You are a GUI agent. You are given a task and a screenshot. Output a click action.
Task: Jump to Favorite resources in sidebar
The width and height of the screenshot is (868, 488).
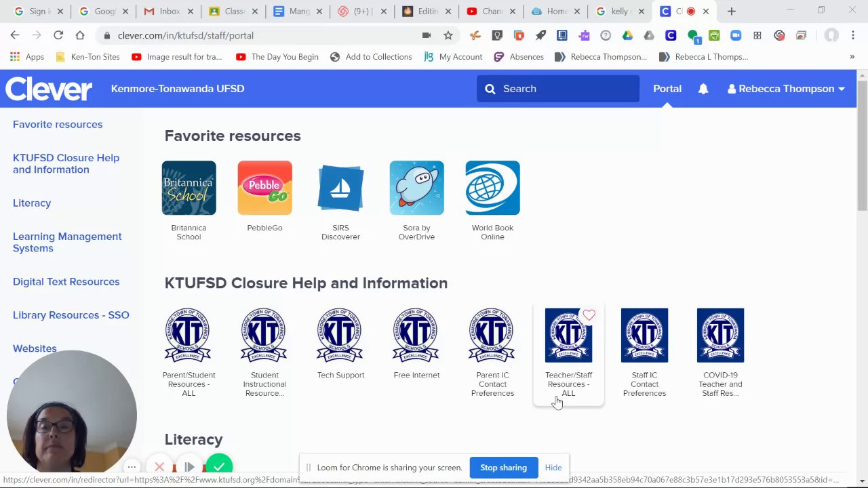coord(58,125)
